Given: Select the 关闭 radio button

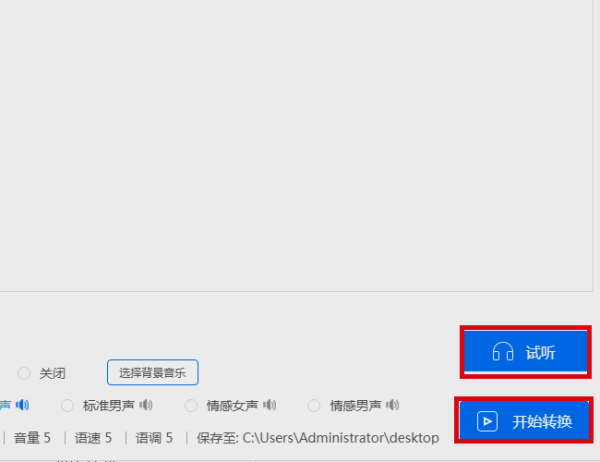Looking at the screenshot, I should tap(24, 373).
